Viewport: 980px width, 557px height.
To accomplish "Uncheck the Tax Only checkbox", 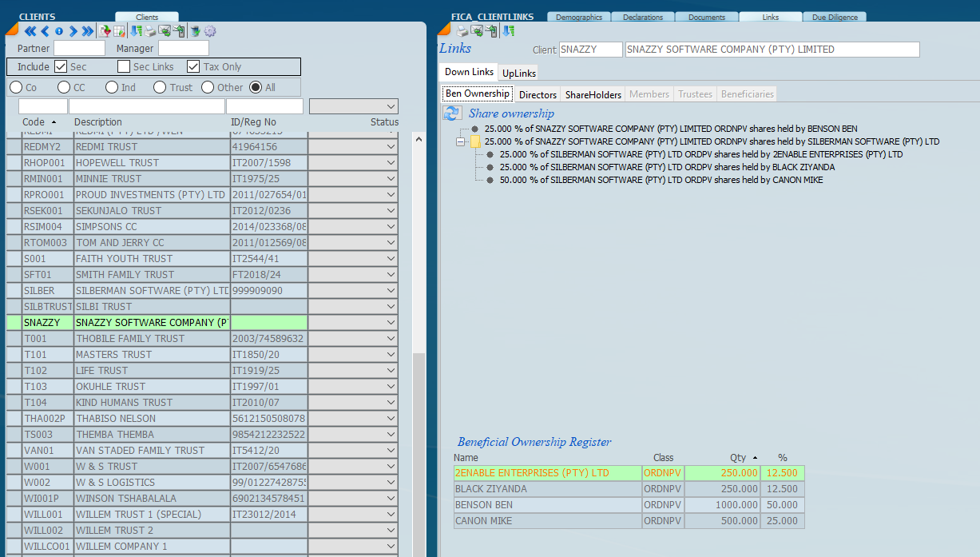I will [x=193, y=67].
